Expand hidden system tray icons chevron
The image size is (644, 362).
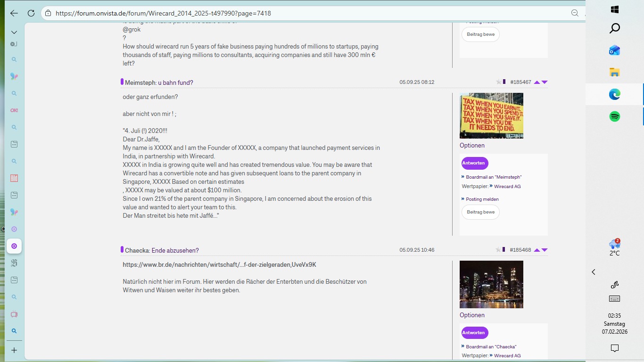[594, 272]
